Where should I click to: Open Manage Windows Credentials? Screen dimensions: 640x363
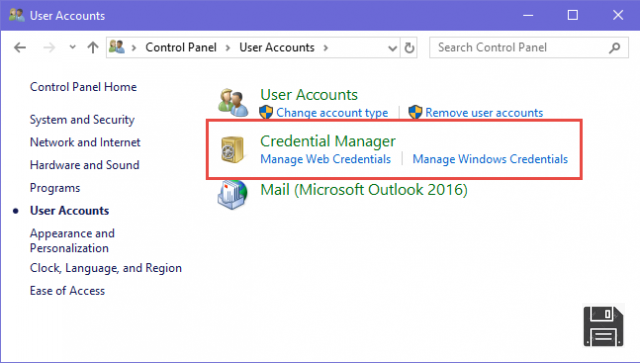[x=490, y=159]
